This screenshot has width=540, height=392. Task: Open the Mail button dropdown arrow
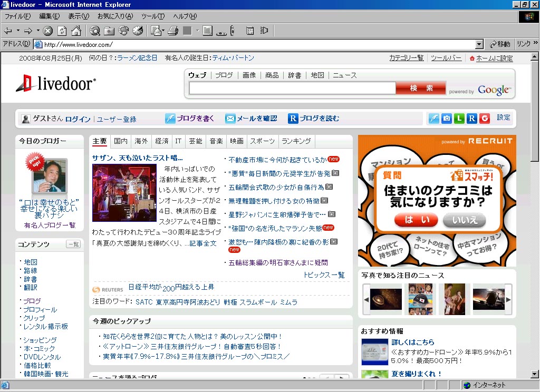click(x=163, y=31)
